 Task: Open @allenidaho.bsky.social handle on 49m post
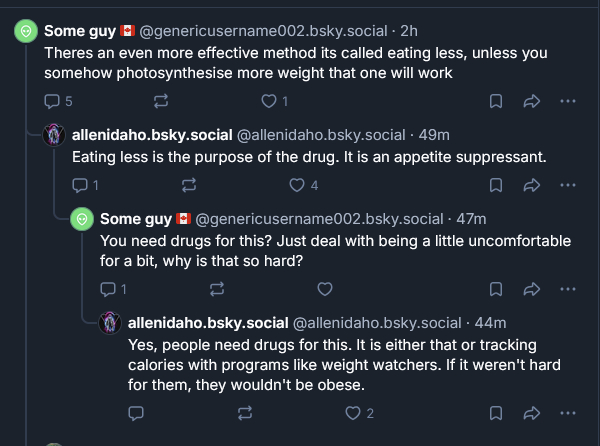tap(319, 135)
